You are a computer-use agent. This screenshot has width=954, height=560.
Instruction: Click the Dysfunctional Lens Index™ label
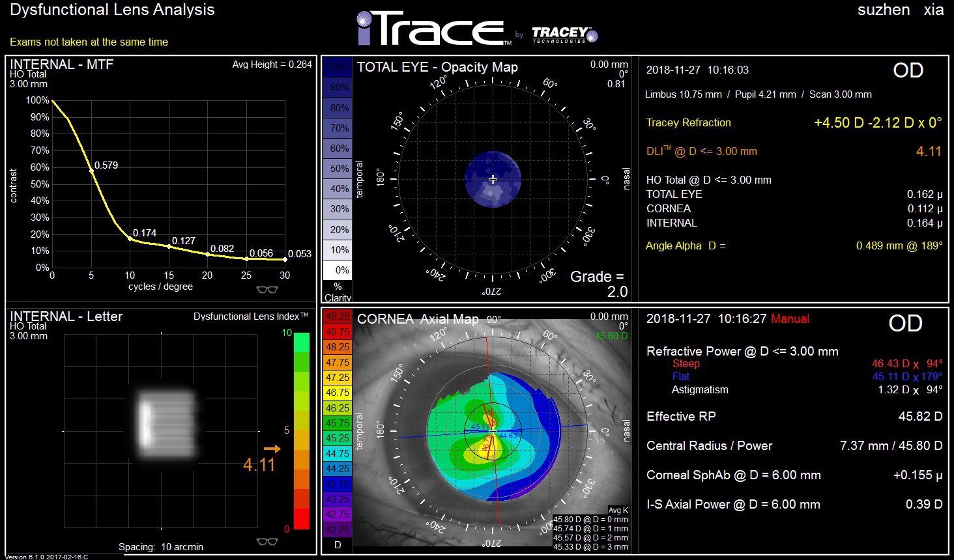(x=251, y=316)
